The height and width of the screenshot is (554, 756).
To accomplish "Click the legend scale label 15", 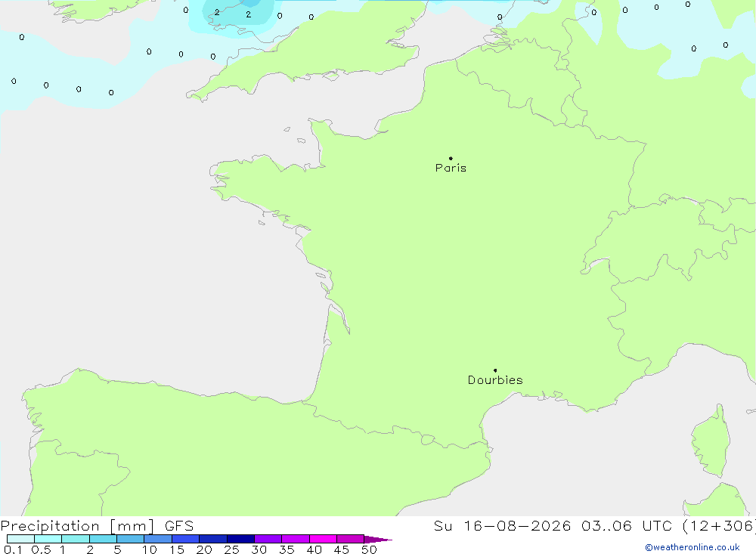I will (177, 549).
